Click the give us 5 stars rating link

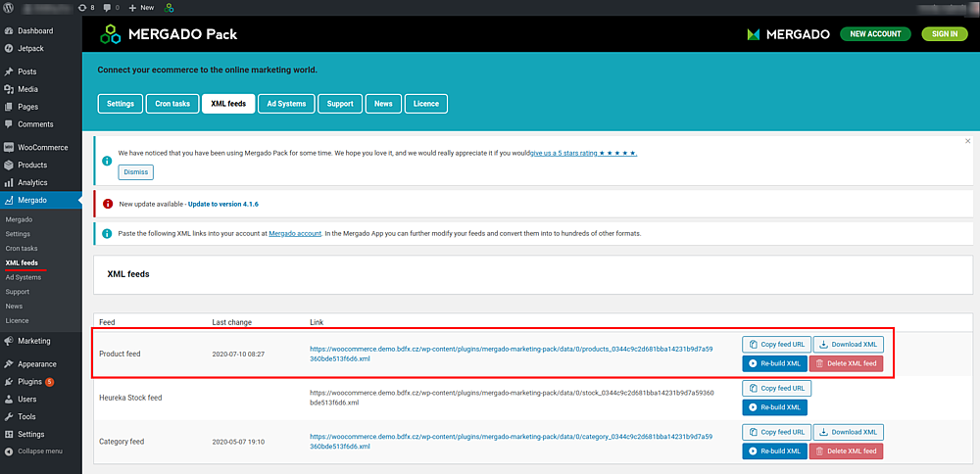584,153
